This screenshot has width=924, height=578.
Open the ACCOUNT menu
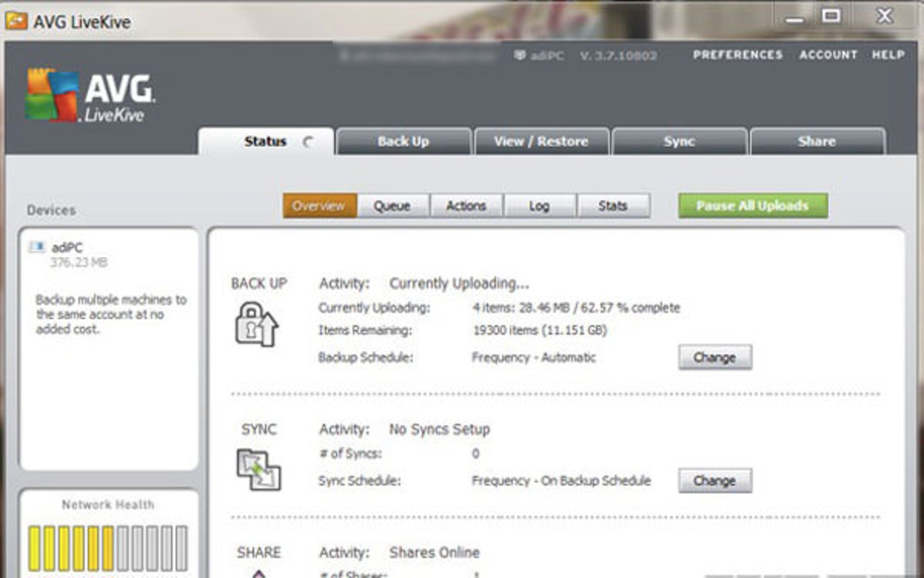(828, 55)
